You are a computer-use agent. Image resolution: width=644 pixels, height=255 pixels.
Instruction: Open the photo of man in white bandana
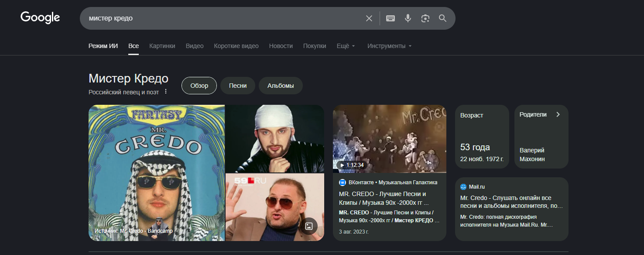pyautogui.click(x=275, y=138)
